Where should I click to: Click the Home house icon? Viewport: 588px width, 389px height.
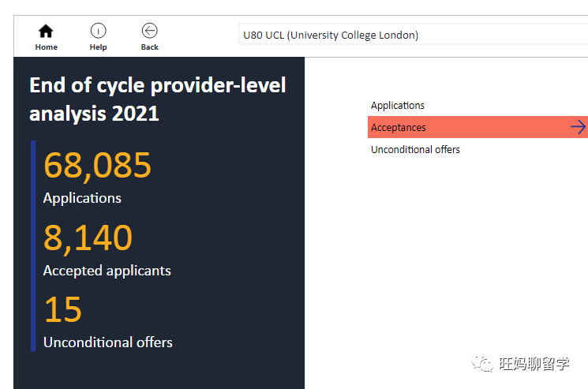click(x=46, y=31)
